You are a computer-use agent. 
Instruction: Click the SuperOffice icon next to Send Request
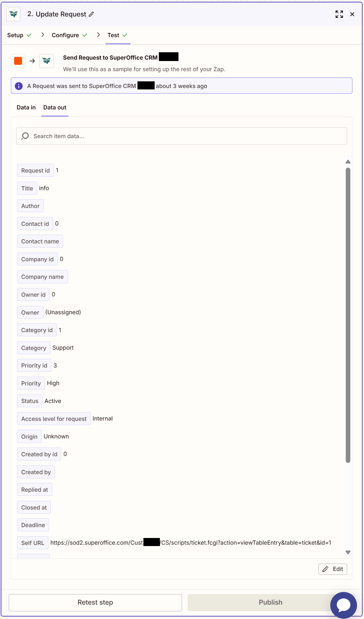tap(47, 61)
